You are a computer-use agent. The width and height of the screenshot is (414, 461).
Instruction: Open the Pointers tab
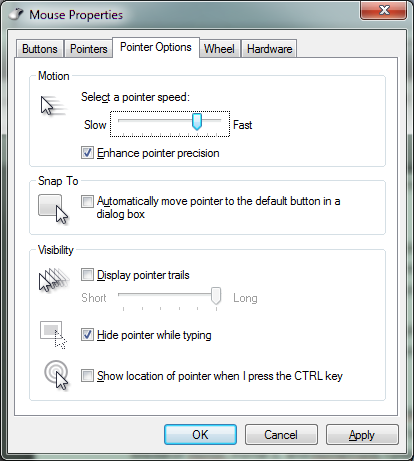[88, 49]
